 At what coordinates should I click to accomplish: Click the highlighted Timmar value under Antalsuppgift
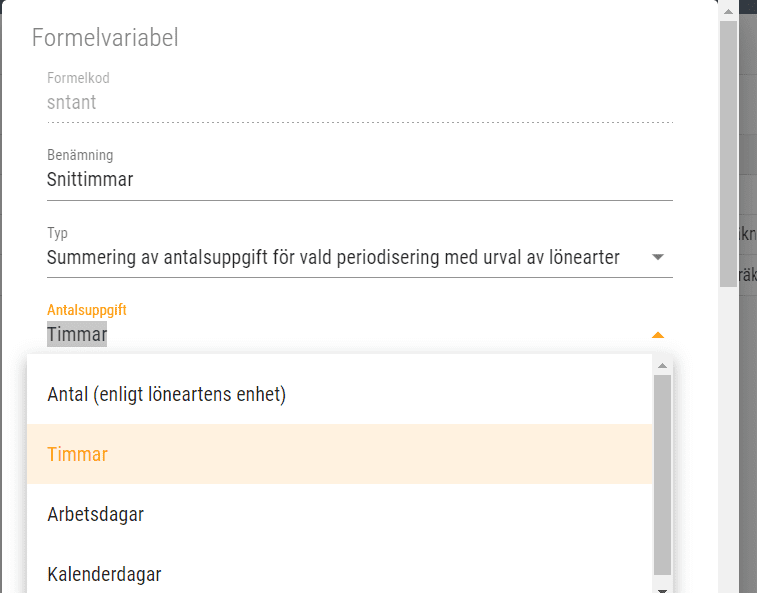point(77,334)
